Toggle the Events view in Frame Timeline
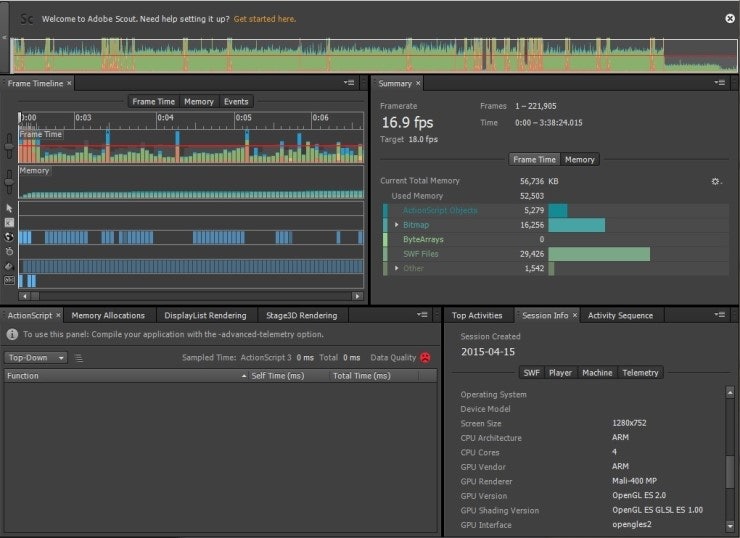 click(x=236, y=101)
